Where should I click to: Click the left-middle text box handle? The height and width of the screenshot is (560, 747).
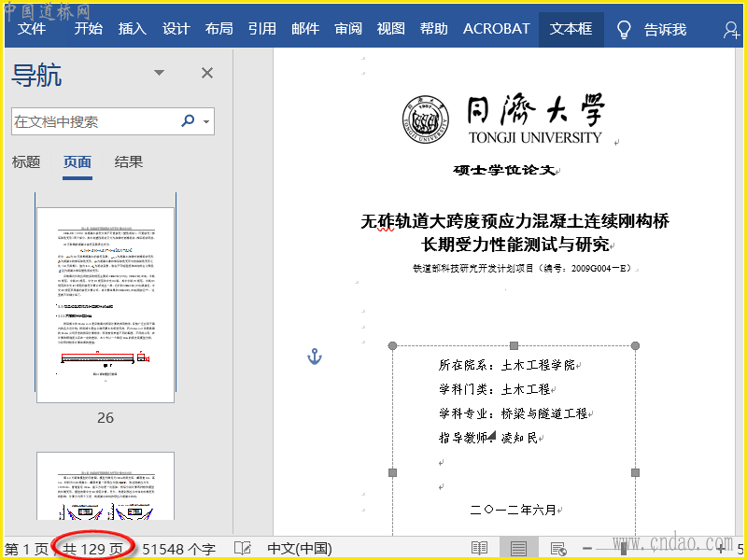[392, 472]
